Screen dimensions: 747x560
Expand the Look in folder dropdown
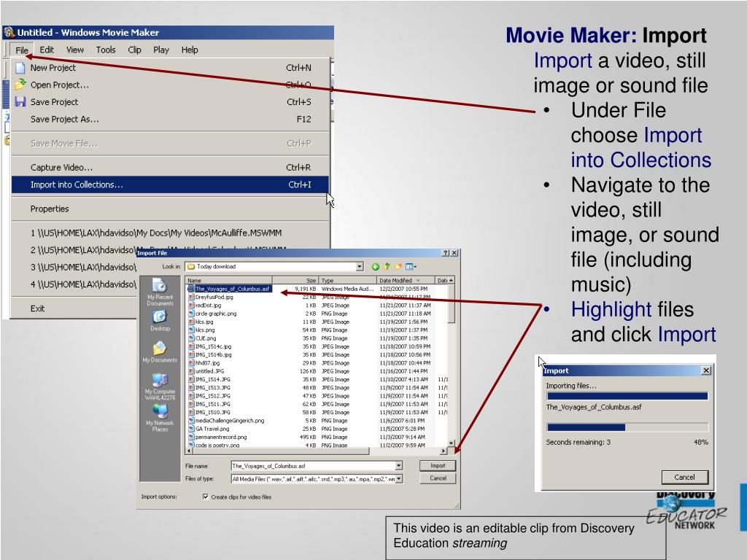pyautogui.click(x=360, y=267)
